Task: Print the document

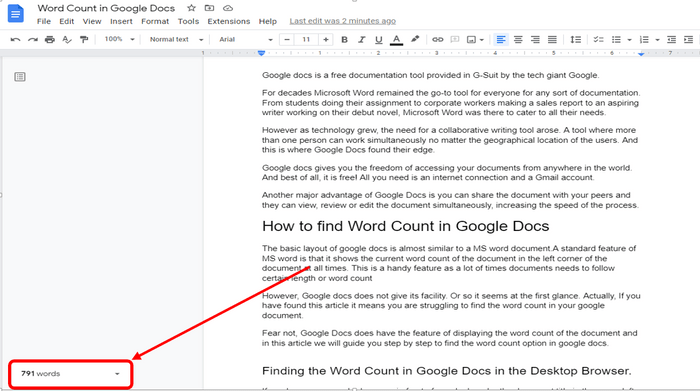Action: point(50,40)
